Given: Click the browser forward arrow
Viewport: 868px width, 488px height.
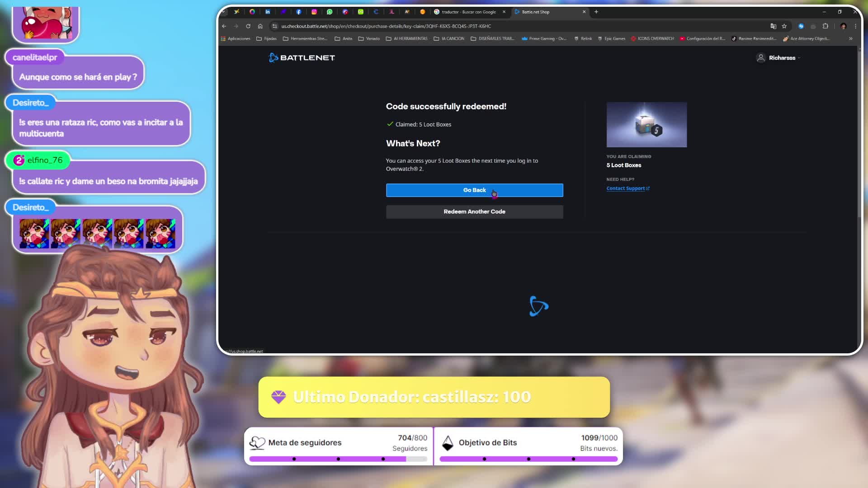Looking at the screenshot, I should (236, 26).
